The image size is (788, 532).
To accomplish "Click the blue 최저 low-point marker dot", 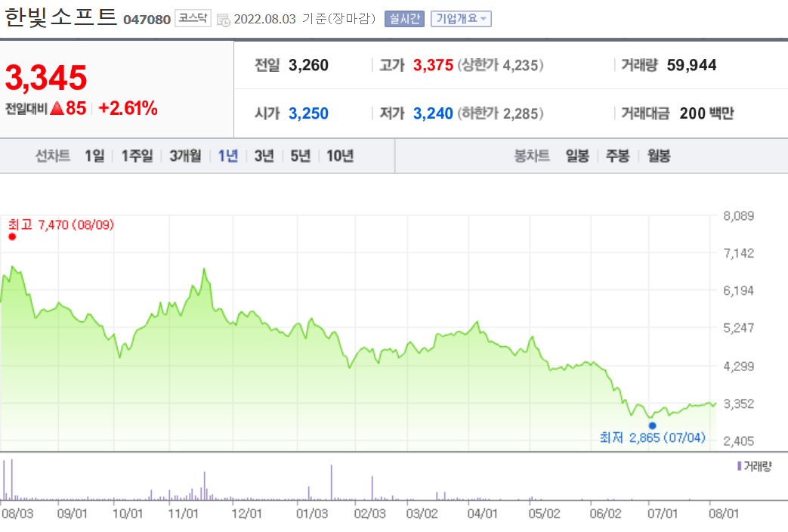I will tap(652, 426).
